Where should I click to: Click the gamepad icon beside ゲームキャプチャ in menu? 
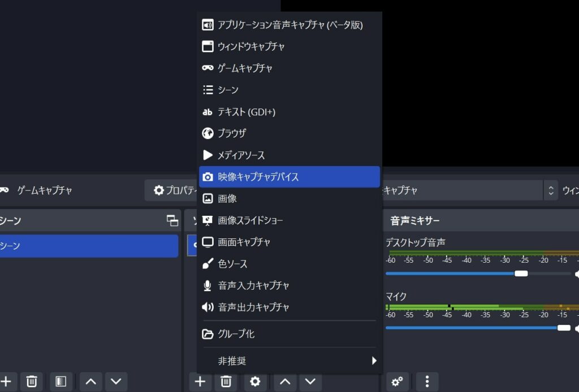click(x=208, y=68)
